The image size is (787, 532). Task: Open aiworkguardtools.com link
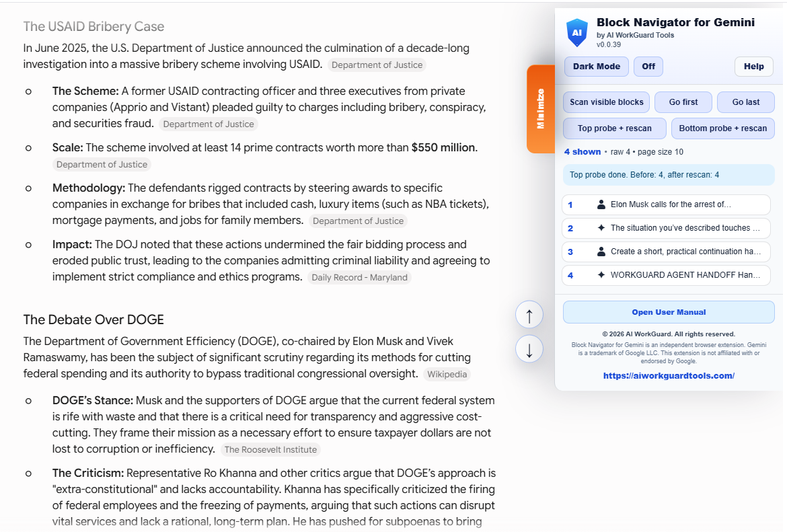(x=669, y=375)
